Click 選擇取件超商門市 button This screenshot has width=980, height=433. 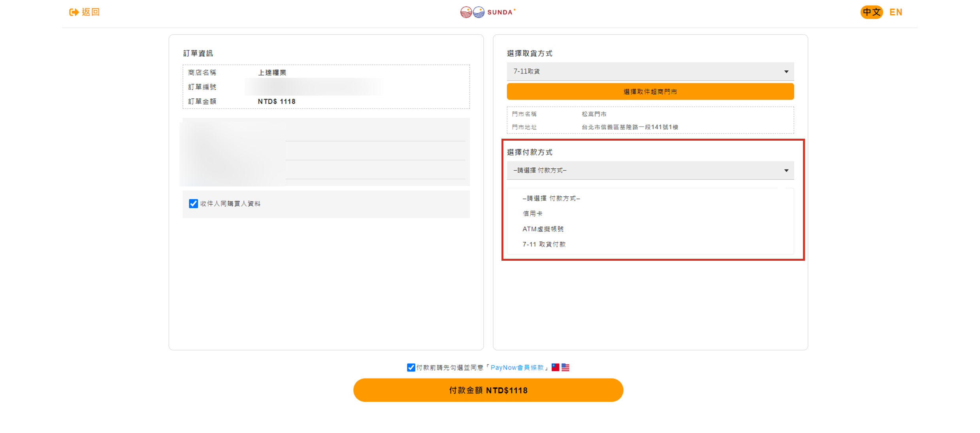point(650,92)
